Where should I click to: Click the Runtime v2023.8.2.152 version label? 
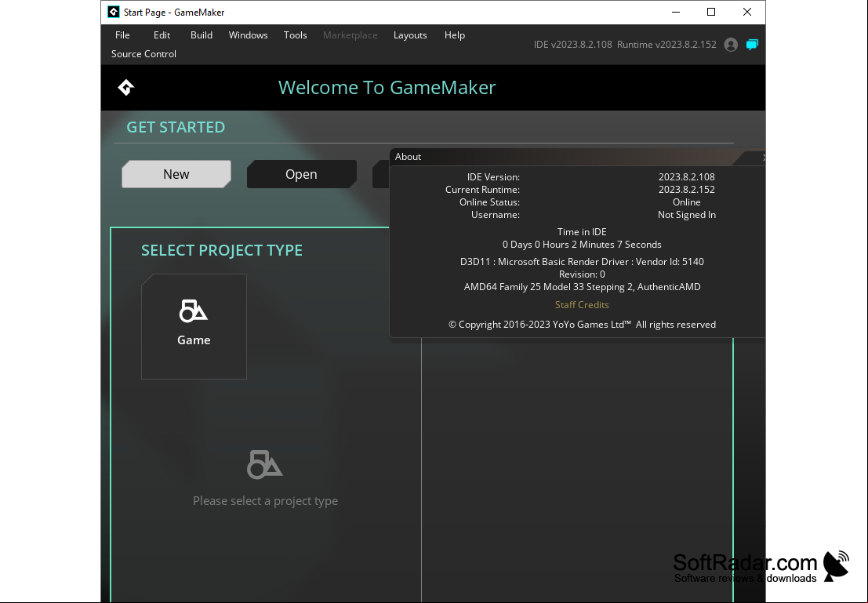click(666, 44)
